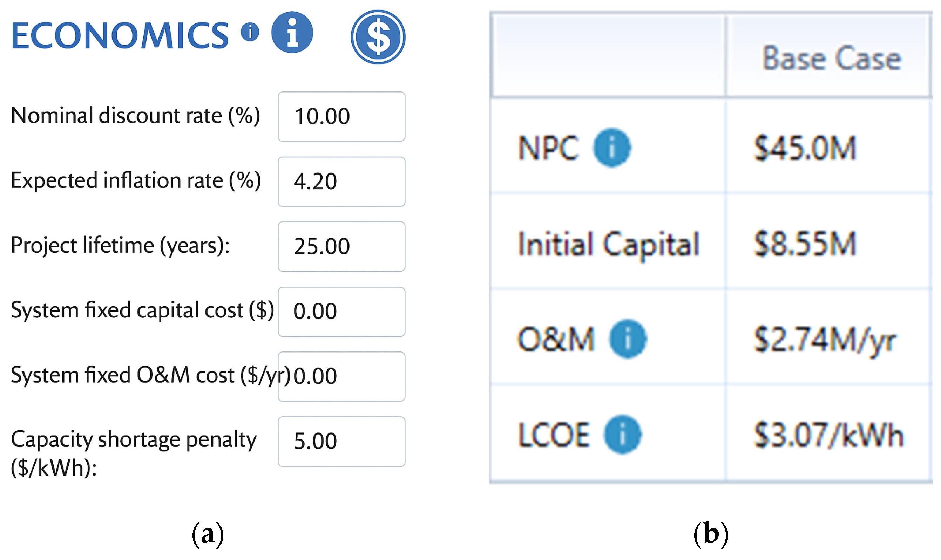
Task: Focus the System fixed O&M cost field
Action: click(x=341, y=377)
